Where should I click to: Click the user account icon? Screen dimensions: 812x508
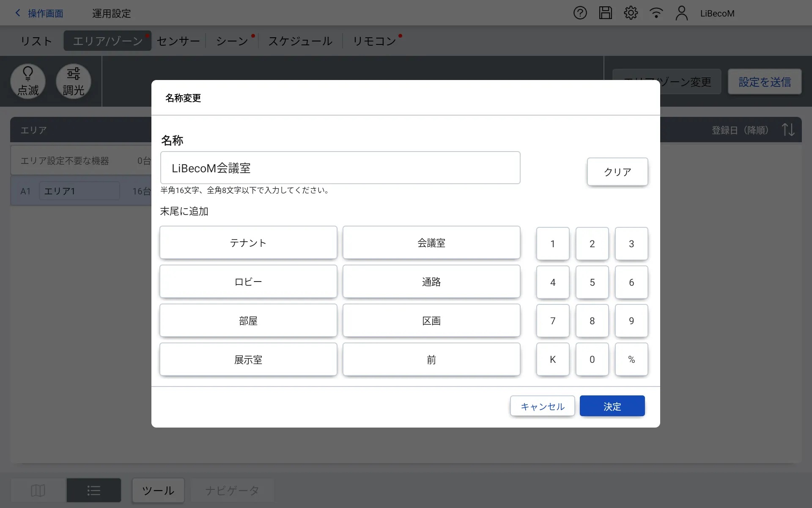point(681,13)
